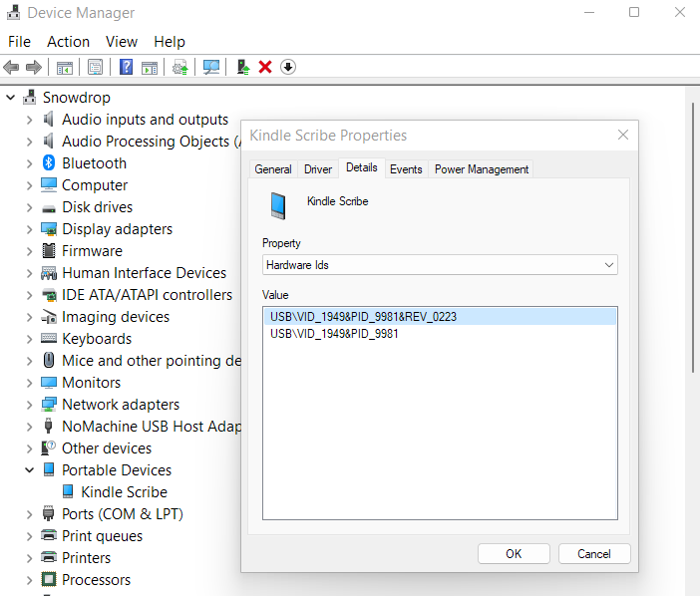Click the Bluetooth icon in device tree
The height and width of the screenshot is (596, 700).
[x=48, y=163]
